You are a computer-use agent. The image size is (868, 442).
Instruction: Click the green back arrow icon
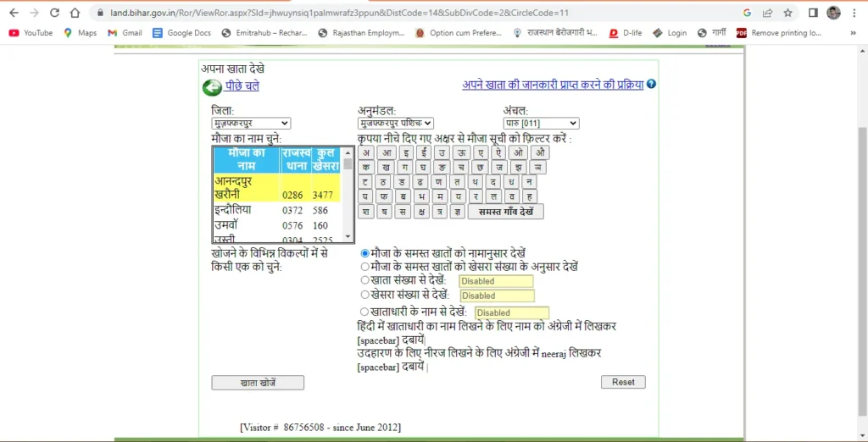pos(211,87)
